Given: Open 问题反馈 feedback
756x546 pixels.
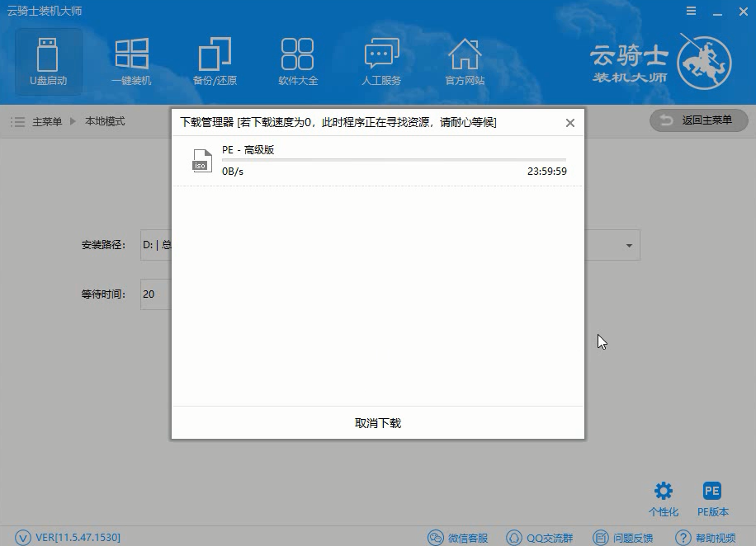Looking at the screenshot, I should pos(623,538).
